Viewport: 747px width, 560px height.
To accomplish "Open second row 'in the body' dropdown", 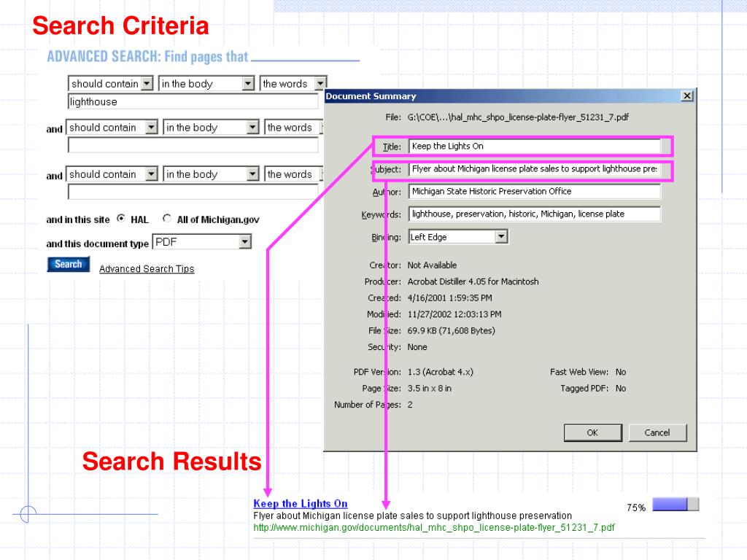I will pos(211,127).
